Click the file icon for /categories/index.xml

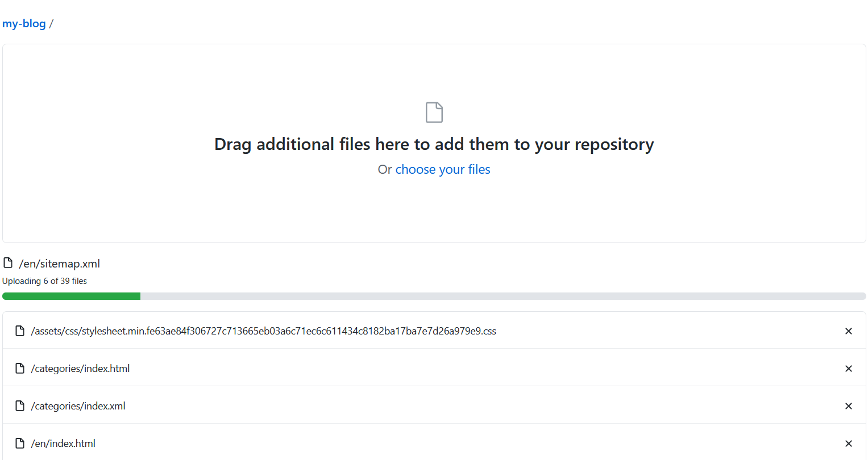20,406
